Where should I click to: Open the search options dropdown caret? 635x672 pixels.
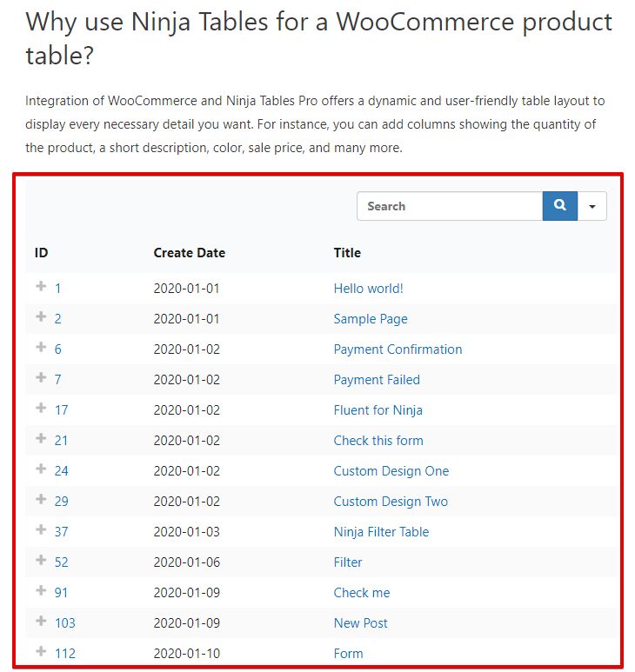[x=592, y=206]
